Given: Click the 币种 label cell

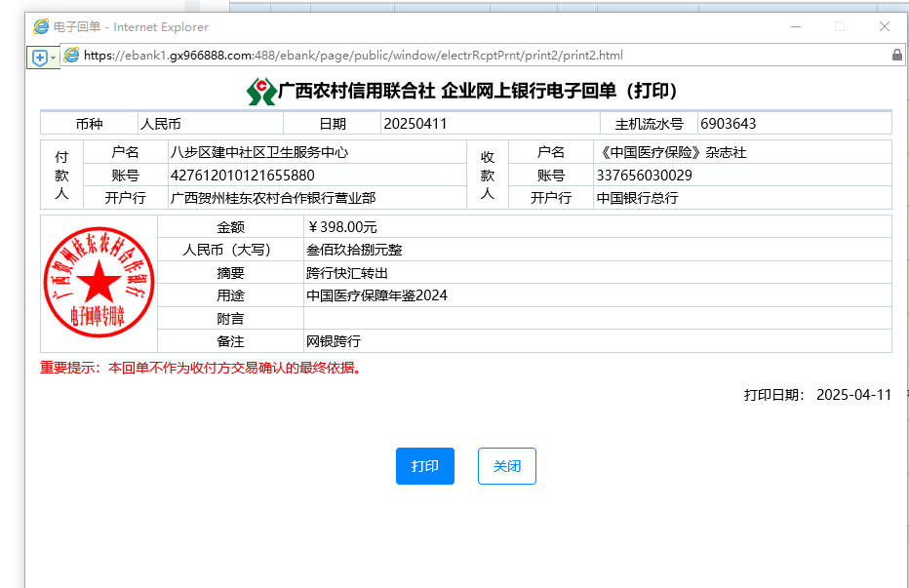Looking at the screenshot, I should [x=90, y=124].
